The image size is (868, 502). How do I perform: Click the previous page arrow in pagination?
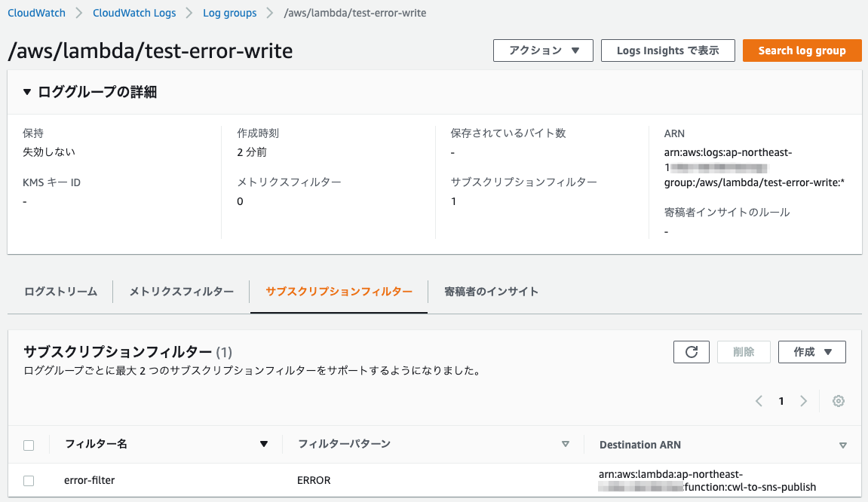(x=759, y=401)
